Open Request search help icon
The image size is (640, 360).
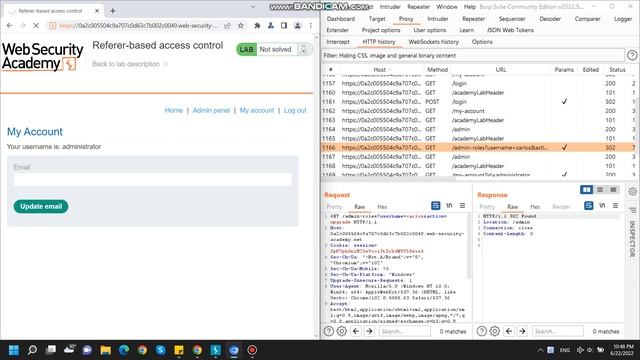pos(329,331)
